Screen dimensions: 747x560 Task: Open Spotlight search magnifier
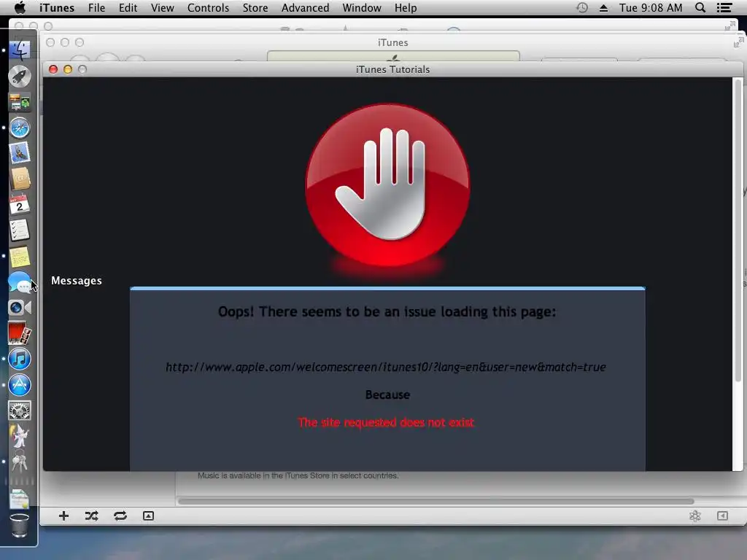[x=700, y=7]
